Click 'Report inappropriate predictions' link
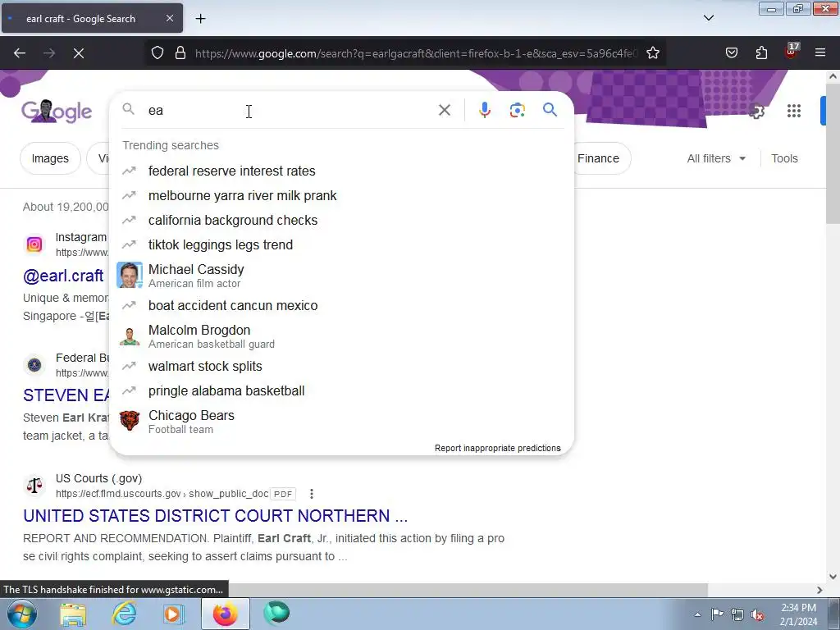Viewport: 840px width, 630px height. click(498, 448)
